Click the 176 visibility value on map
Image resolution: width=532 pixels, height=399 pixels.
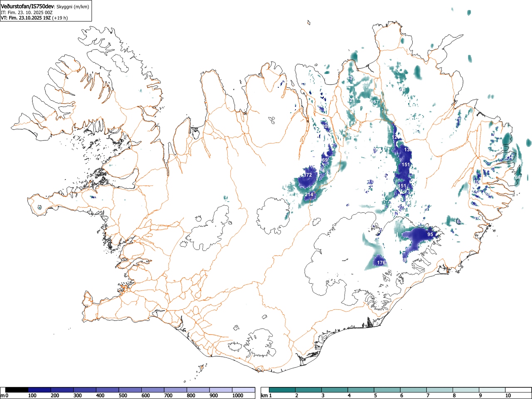tap(381, 263)
